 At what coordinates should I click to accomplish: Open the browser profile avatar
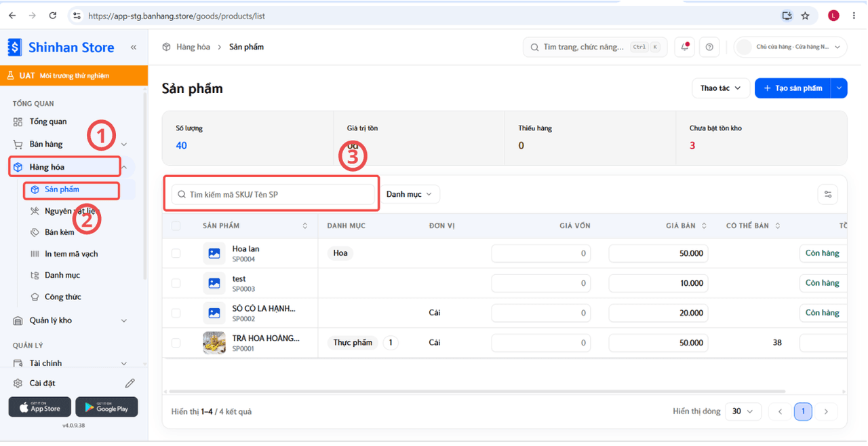[833, 16]
